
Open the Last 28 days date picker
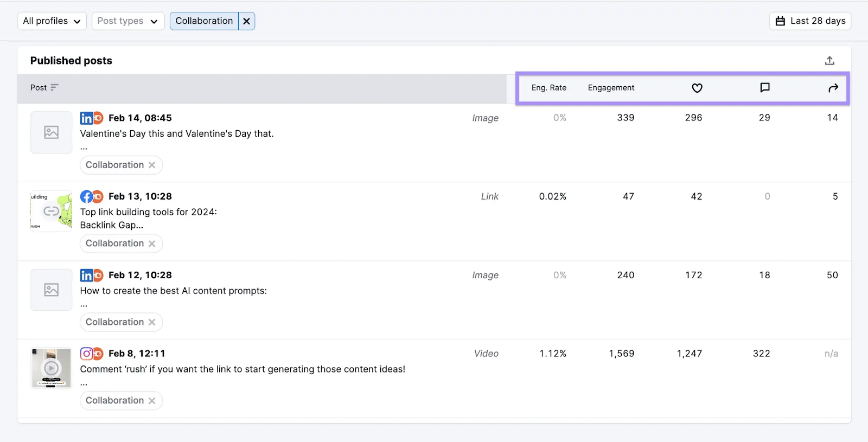(x=810, y=21)
